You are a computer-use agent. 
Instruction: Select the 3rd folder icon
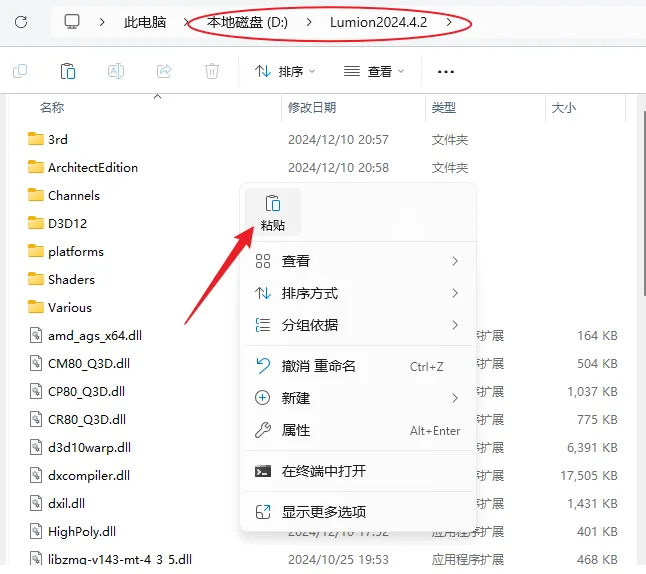pos(36,139)
